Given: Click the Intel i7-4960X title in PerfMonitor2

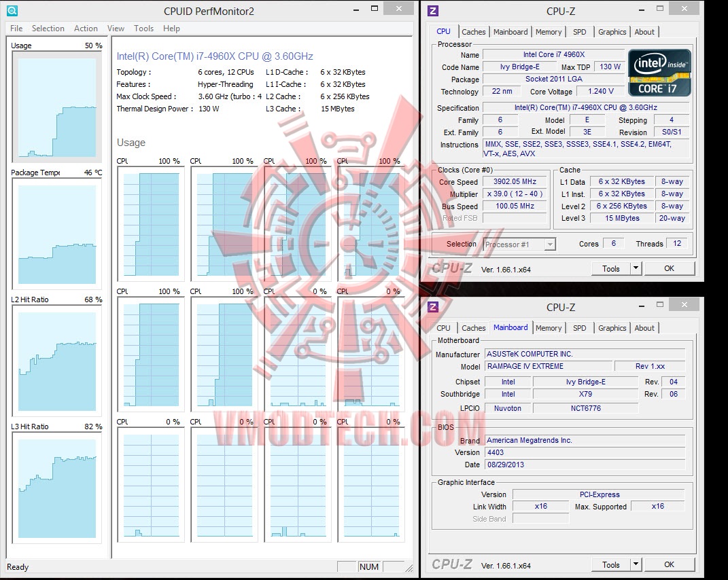Looking at the screenshot, I should (215, 56).
